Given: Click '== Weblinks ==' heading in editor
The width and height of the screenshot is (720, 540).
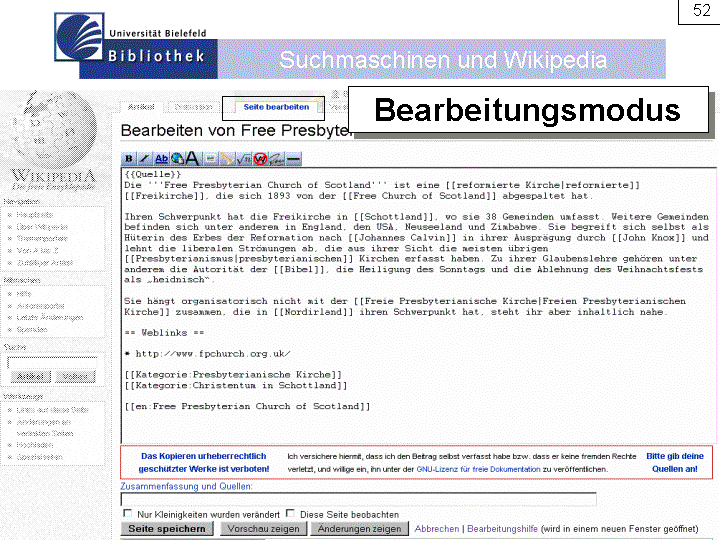Looking at the screenshot, I should pyautogui.click(x=164, y=332).
